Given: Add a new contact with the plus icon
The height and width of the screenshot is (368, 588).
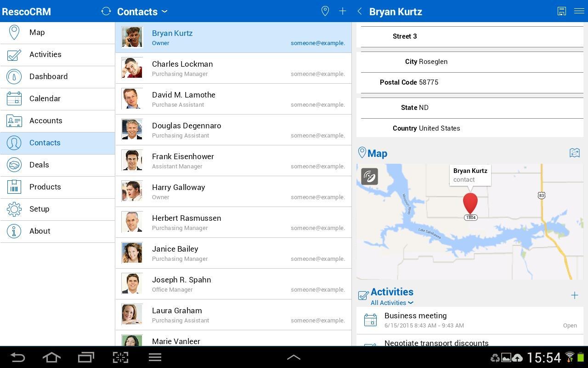Looking at the screenshot, I should (343, 11).
